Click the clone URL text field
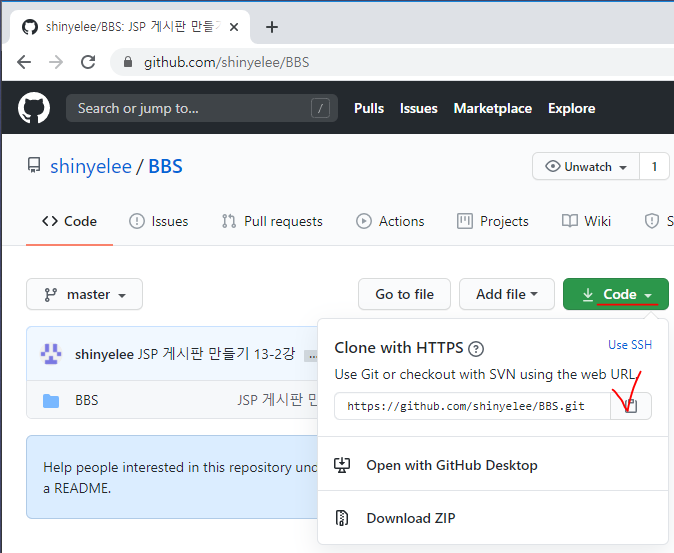The width and height of the screenshot is (674, 553). [472, 406]
